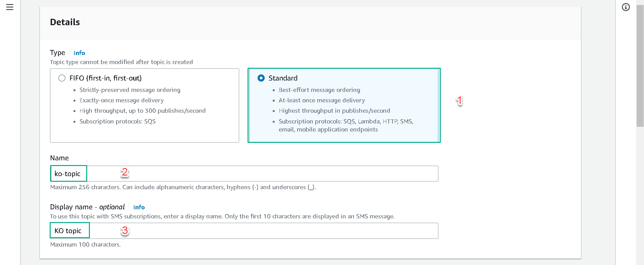Open the hamburger navigation menu
Viewport: 644px width, 265px height.
pos(10,7)
